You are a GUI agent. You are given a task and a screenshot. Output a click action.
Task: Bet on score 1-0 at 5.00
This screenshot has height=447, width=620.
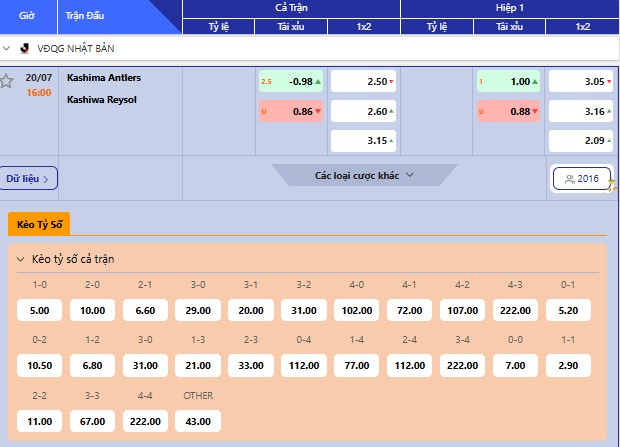(40, 310)
